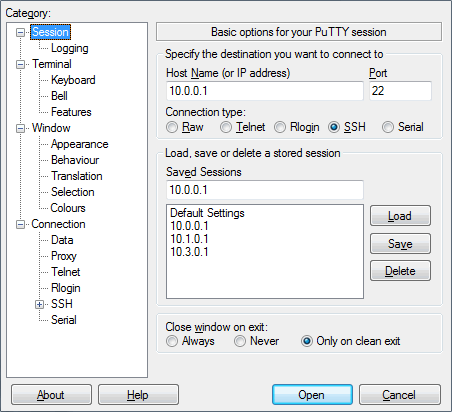Viewport: 452px width, 412px height.
Task: Select the Window category
Action: (51, 128)
